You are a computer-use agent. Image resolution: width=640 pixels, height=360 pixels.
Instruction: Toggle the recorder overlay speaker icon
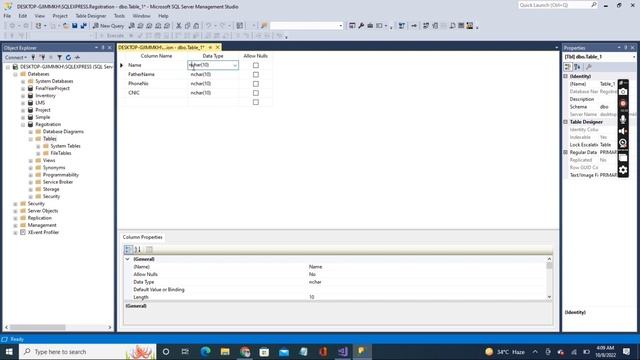623,131
